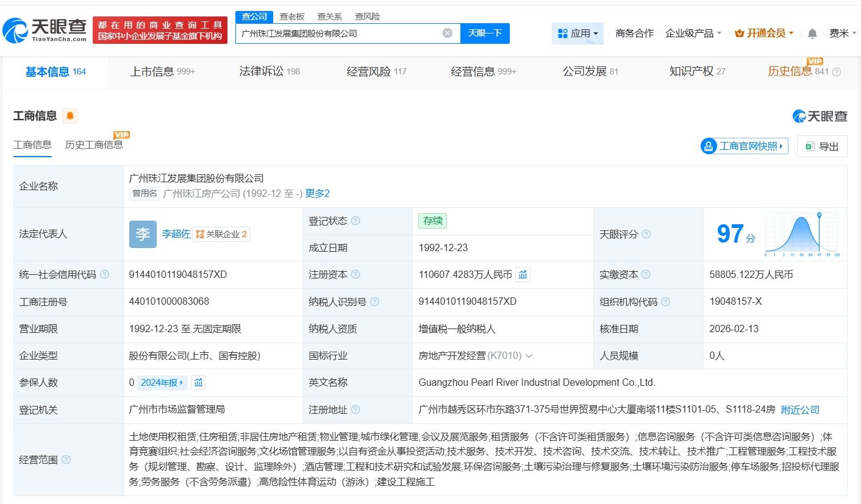Open the 应用 dropdown menu
Image resolution: width=861 pixels, height=504 pixels.
[577, 34]
